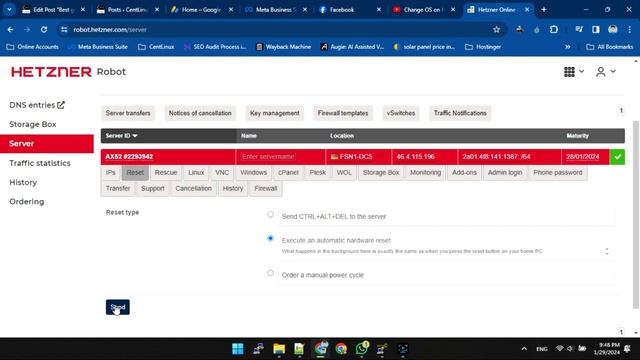Open File Explorer from the taskbar
This screenshot has height=360, width=640.
click(x=279, y=349)
